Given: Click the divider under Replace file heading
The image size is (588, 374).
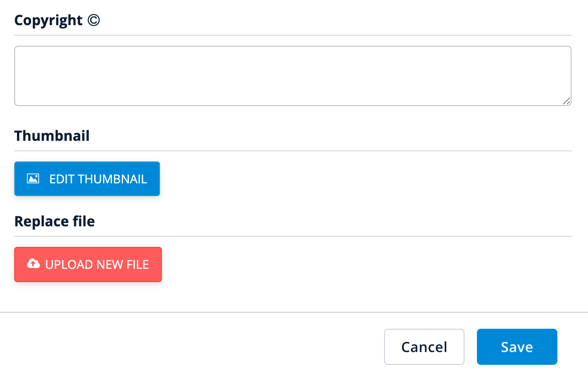Looking at the screenshot, I should 293,236.
